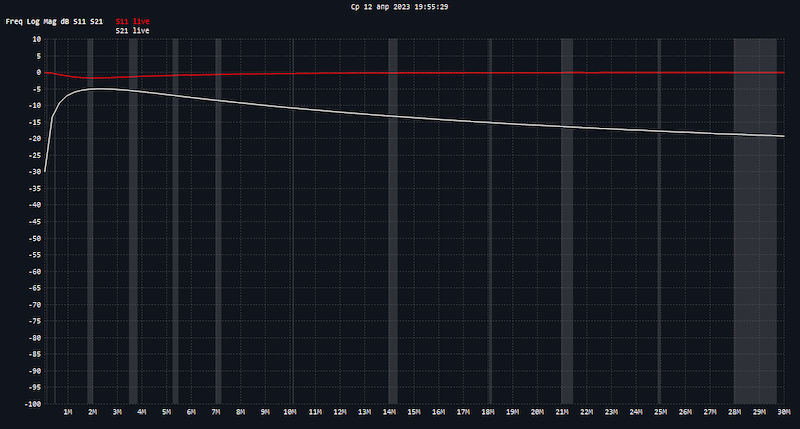Click the -100 dB axis label
Viewport: 800px width, 429px height.
pos(30,404)
